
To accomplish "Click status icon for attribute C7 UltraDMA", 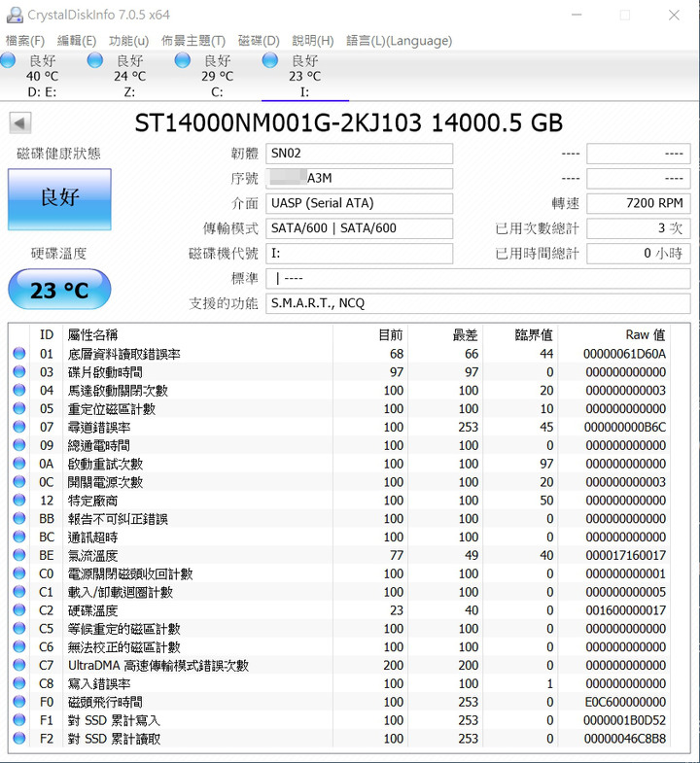I will pos(19,665).
